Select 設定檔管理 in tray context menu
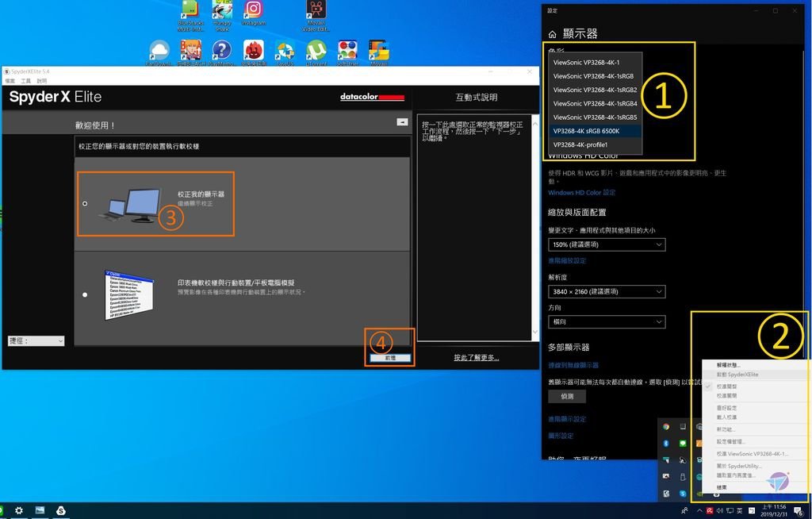The width and height of the screenshot is (812, 519). tap(755, 442)
